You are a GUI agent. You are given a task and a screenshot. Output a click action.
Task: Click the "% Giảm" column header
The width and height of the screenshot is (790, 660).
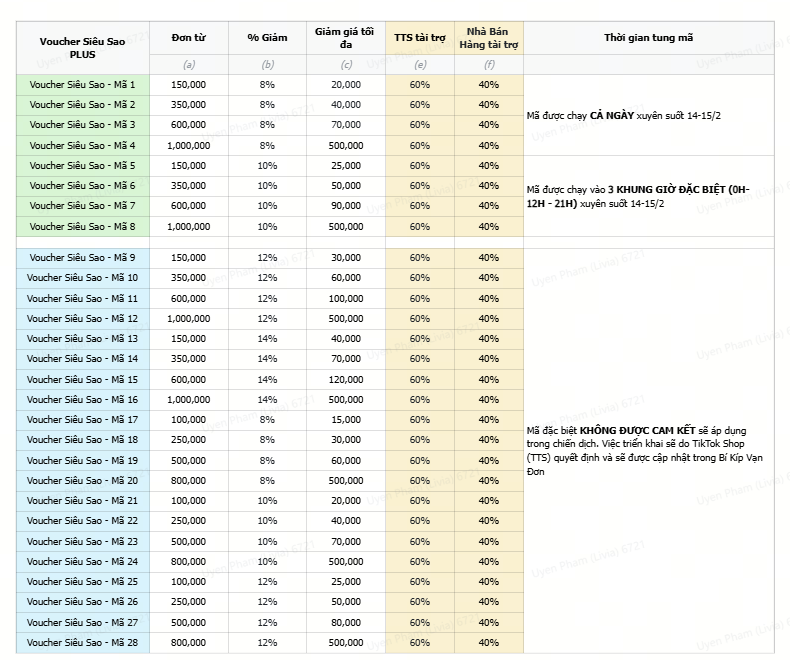267,37
